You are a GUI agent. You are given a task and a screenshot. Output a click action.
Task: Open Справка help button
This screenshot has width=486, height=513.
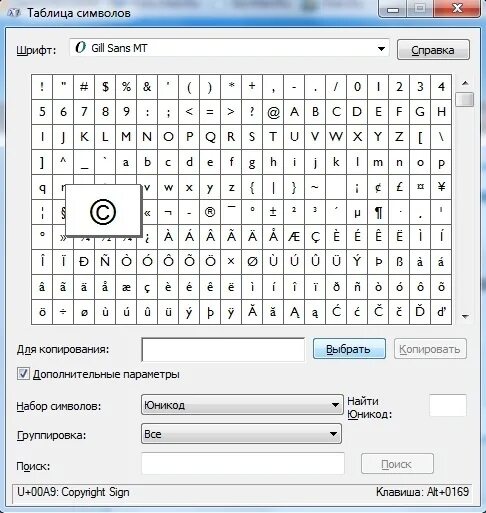point(433,50)
